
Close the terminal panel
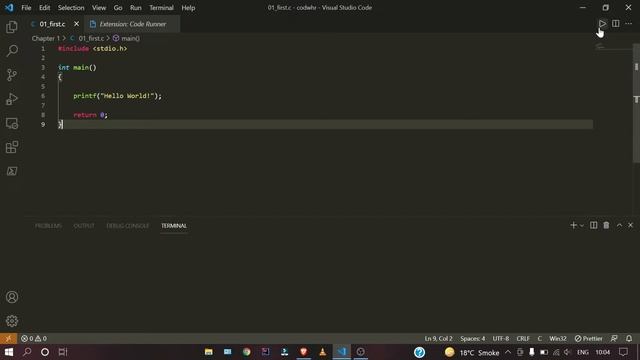[x=631, y=225]
